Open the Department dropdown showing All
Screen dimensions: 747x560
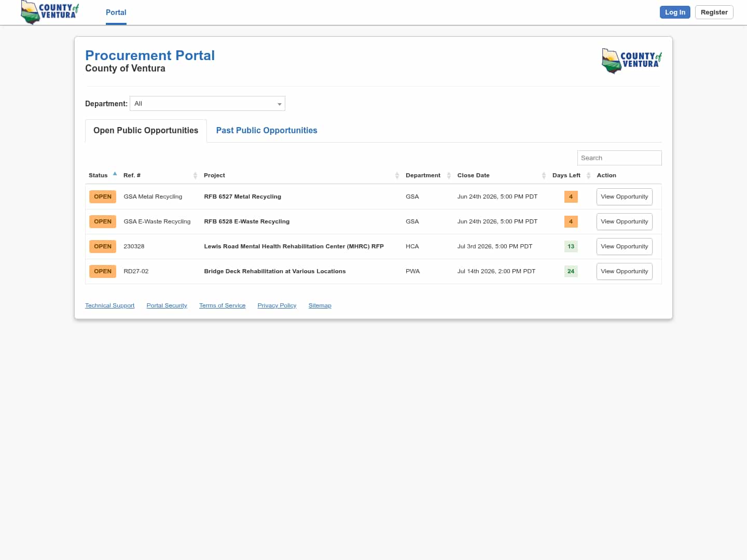click(208, 104)
